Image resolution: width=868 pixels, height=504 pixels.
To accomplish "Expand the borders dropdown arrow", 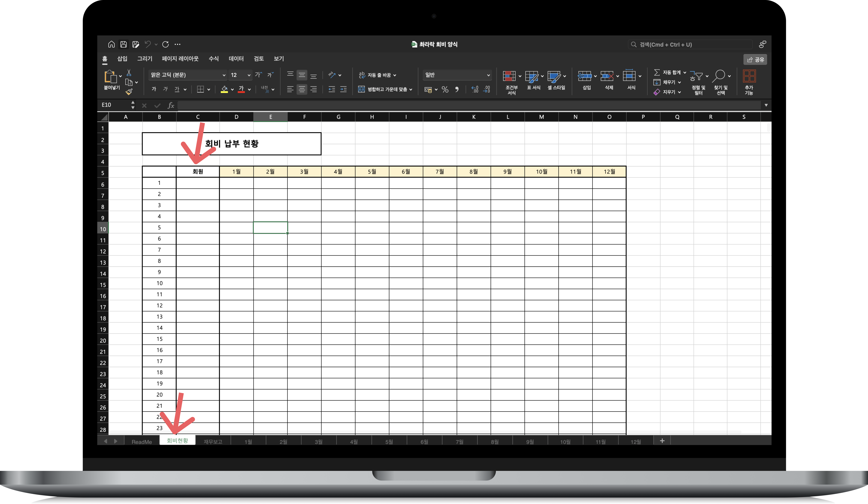I will 209,90.
